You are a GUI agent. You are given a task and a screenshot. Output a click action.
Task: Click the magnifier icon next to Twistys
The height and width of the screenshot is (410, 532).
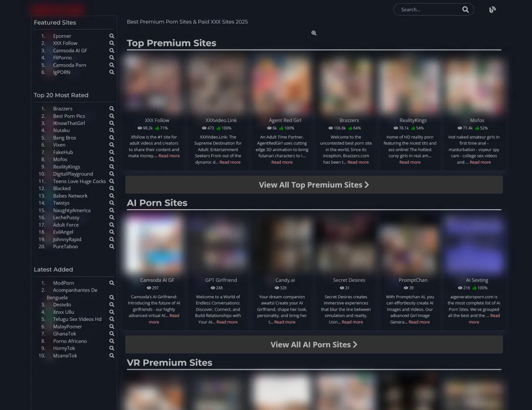pos(112,203)
